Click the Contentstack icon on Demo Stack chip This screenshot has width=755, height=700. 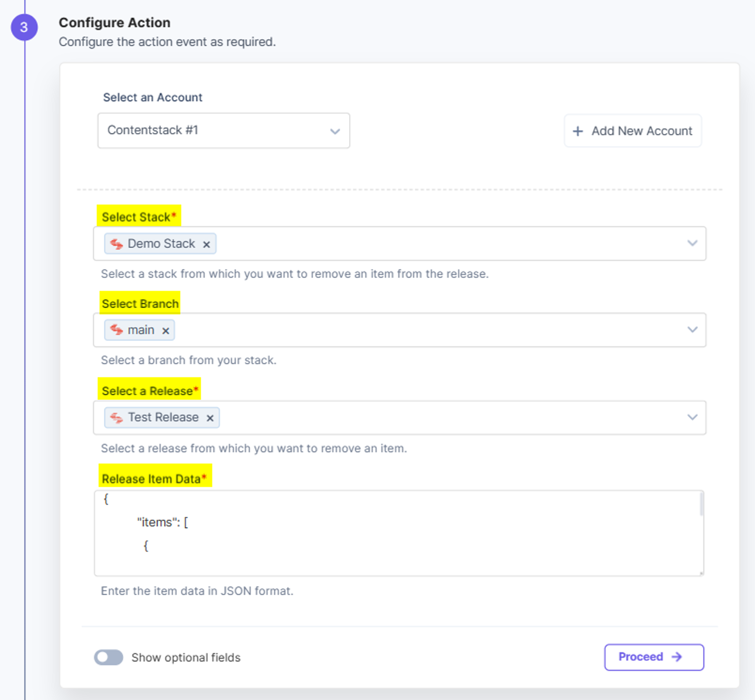coord(116,244)
